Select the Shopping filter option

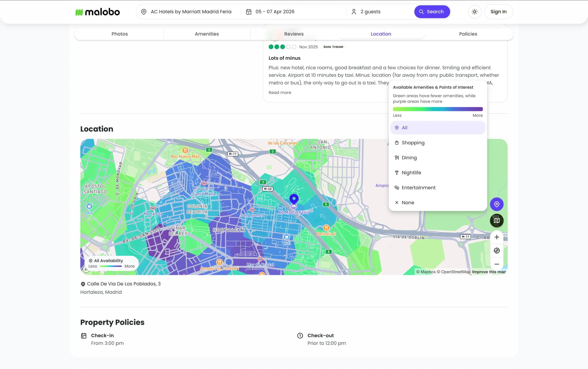[413, 143]
